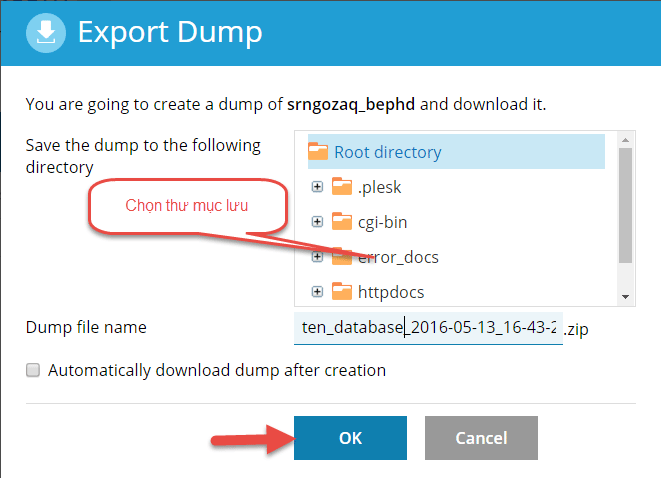Click the error_docs folder icon

343,257
